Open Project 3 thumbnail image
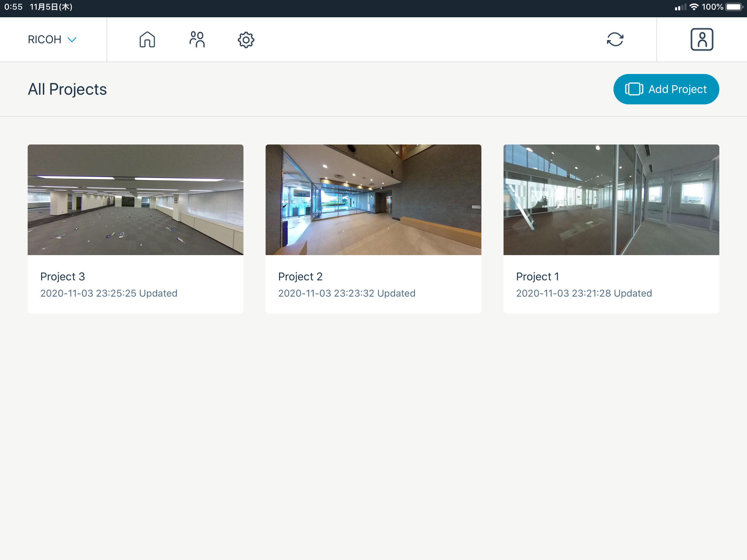This screenshot has height=560, width=747. (x=136, y=200)
